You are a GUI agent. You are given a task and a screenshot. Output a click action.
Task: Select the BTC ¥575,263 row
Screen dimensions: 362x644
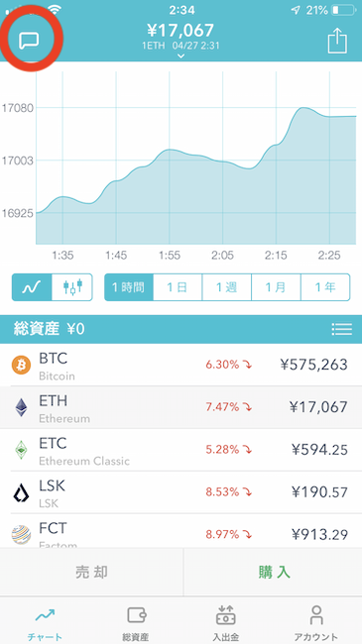click(181, 365)
